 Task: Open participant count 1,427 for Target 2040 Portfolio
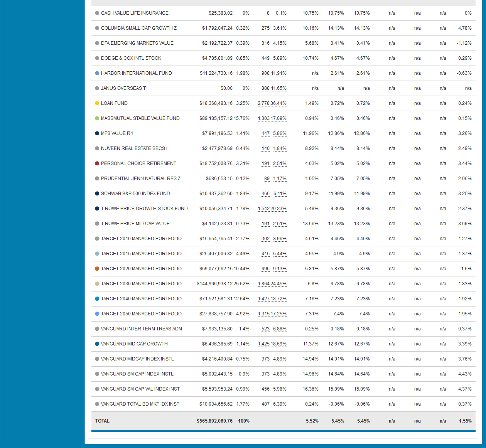263,299
